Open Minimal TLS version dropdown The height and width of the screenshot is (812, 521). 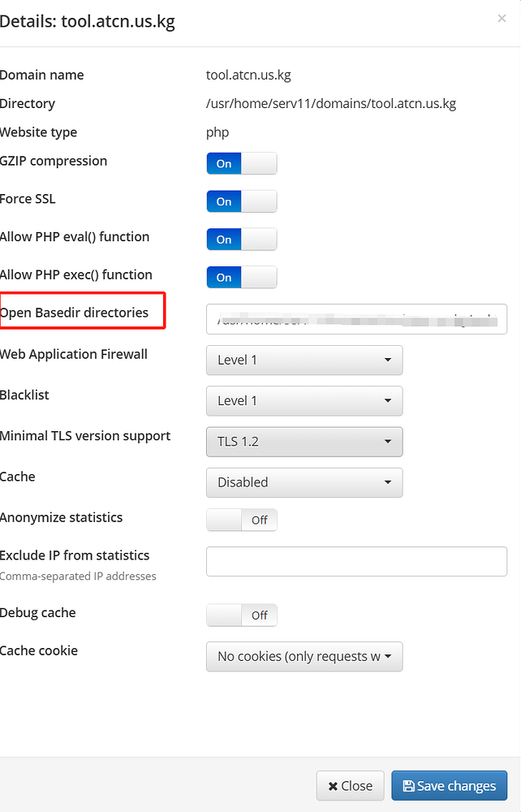click(x=304, y=442)
